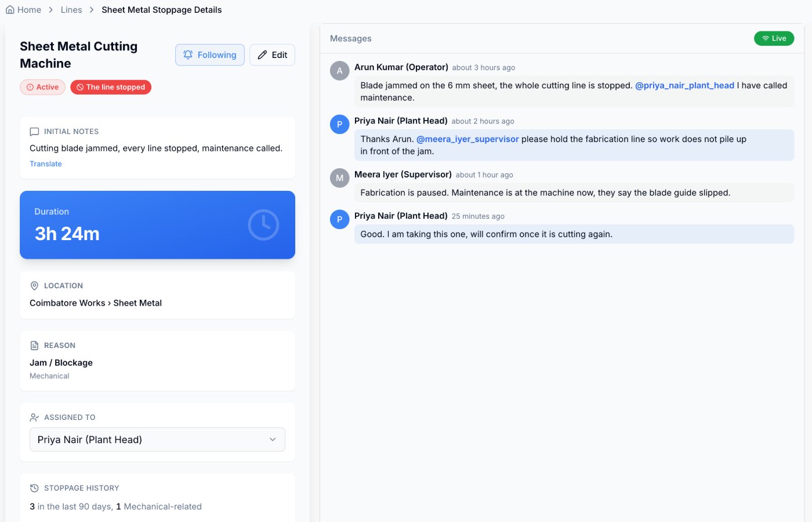Go to Lines in the breadcrumb

[x=71, y=10]
